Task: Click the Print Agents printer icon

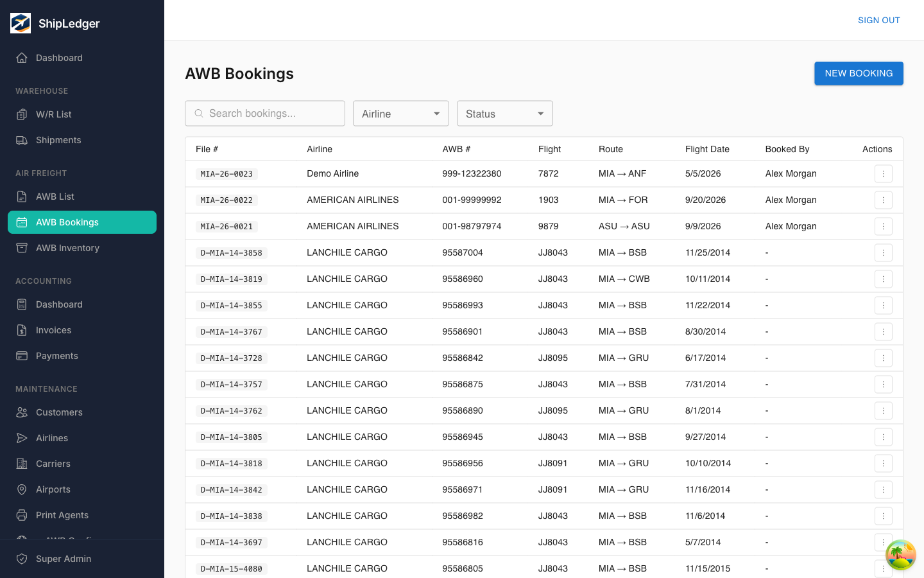Action: [x=22, y=515]
